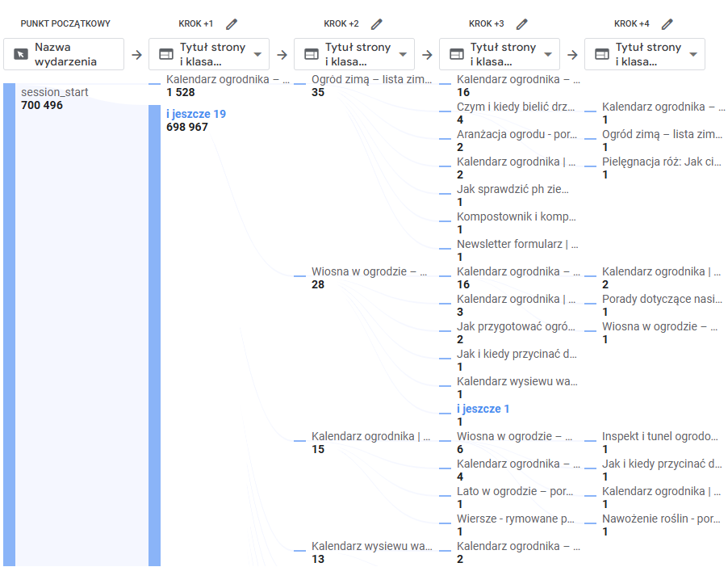728x567 pixels.
Task: Open the KROK +3 Tytuł strony dropdown arrow
Action: pyautogui.click(x=548, y=54)
